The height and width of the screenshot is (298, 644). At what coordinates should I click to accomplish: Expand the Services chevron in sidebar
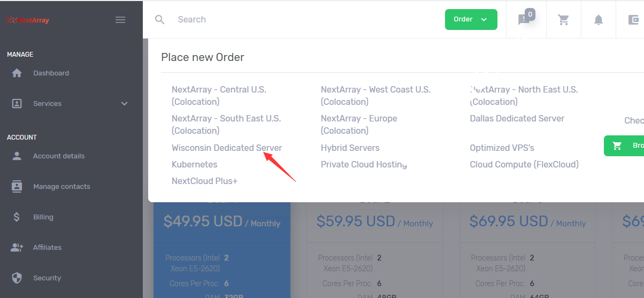[x=124, y=104]
